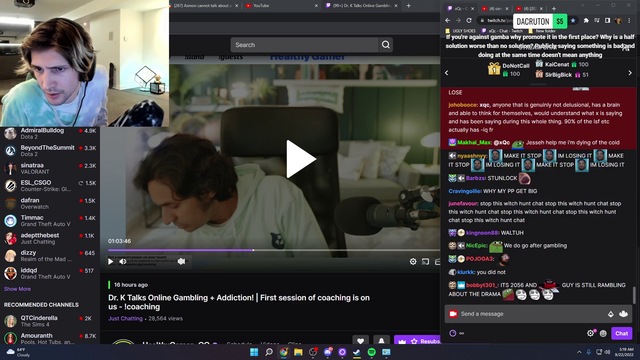Follow the channel with the heart button

pos(360,341)
